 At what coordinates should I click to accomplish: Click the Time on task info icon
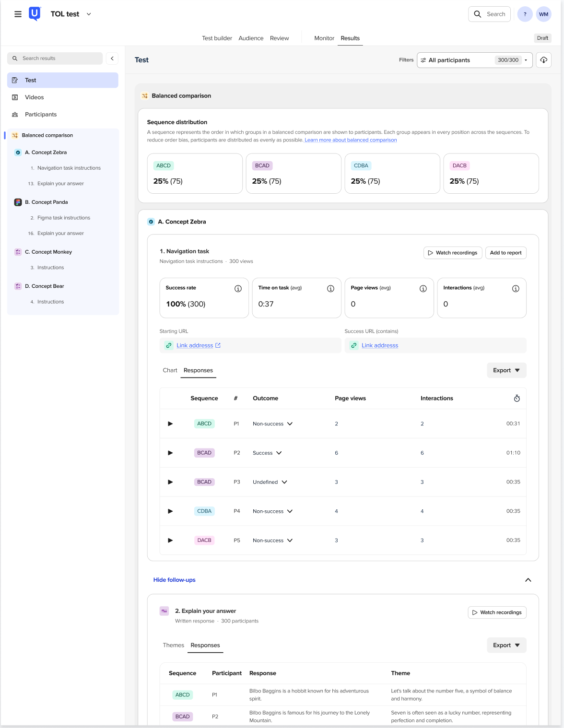[x=330, y=288]
